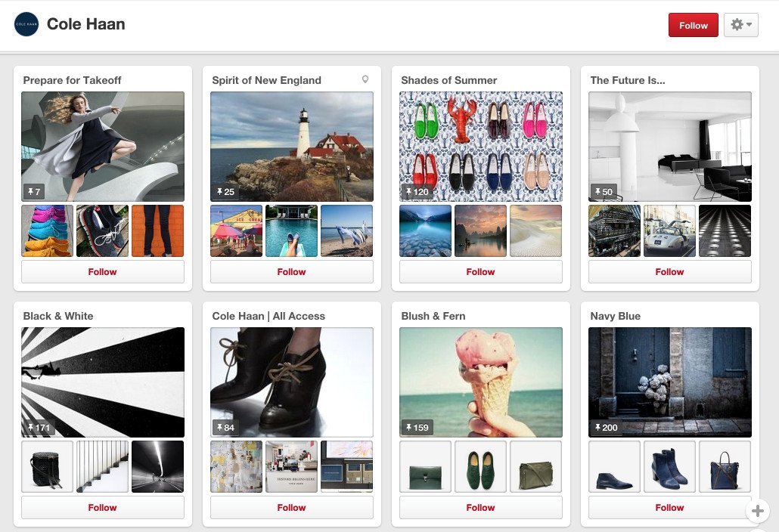Open The Future Is... board title

[628, 80]
